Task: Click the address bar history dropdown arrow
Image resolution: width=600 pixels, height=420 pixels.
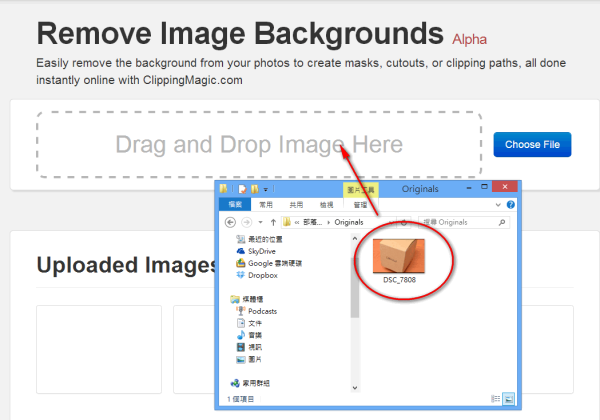Action: point(391,222)
